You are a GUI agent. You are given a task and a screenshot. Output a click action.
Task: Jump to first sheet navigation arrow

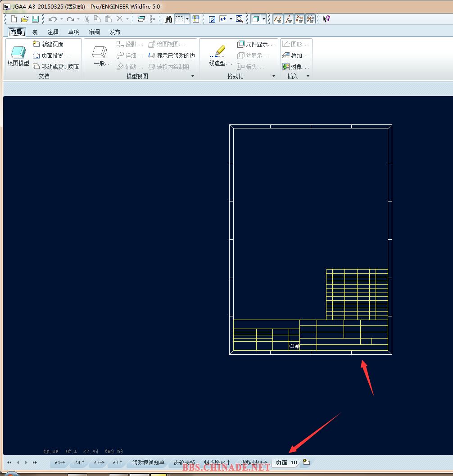click(9, 462)
